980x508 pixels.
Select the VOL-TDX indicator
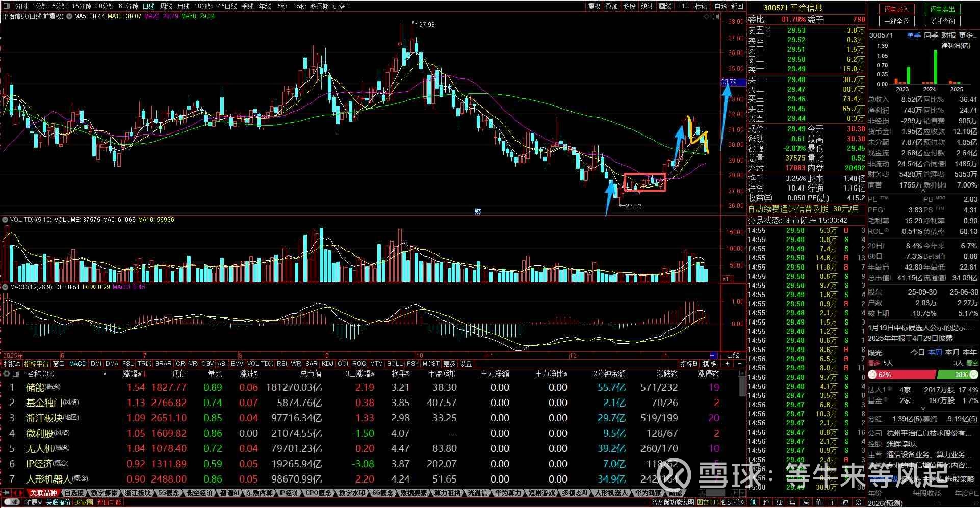coord(260,364)
